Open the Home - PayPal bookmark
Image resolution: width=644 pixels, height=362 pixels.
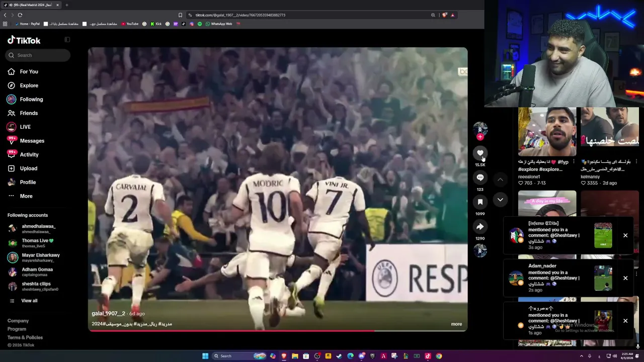(27, 24)
